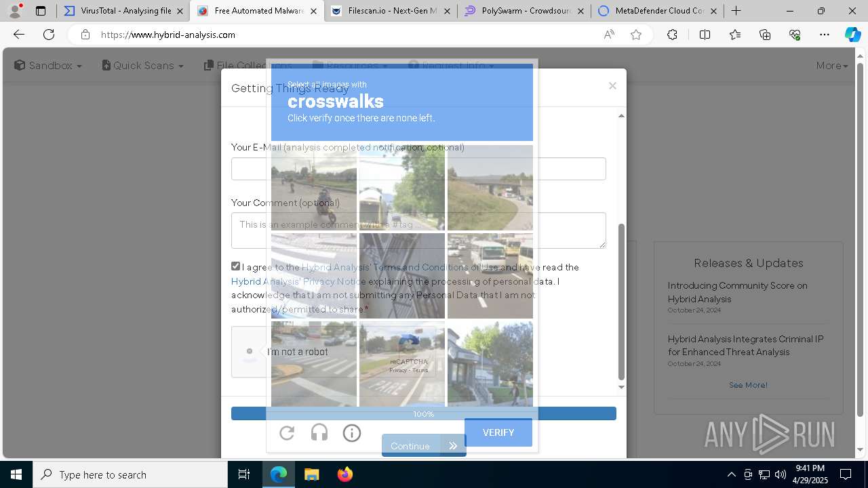Open the browser profile icon

pyautogui.click(x=15, y=11)
